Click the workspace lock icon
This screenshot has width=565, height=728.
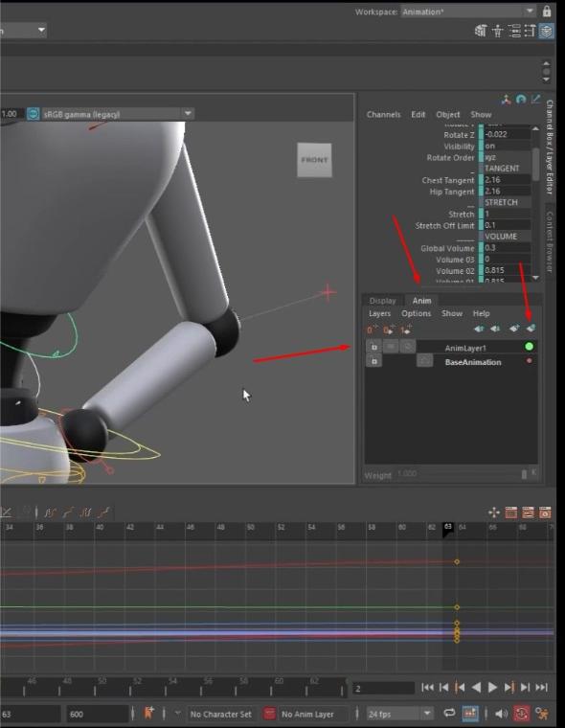pyautogui.click(x=547, y=11)
